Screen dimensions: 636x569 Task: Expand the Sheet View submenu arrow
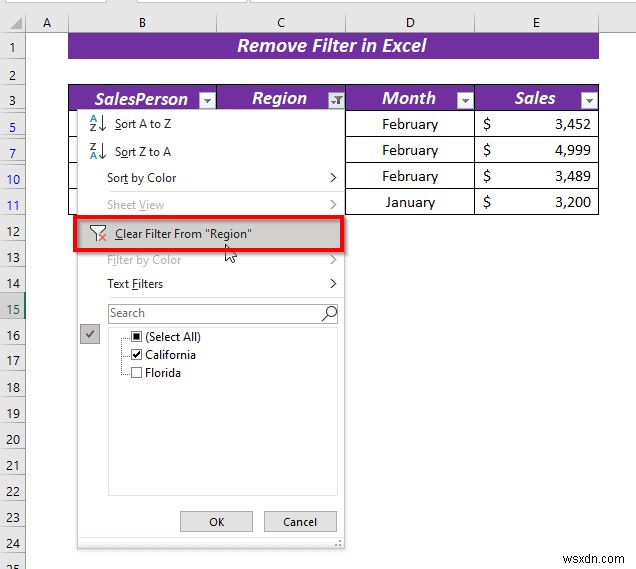pyautogui.click(x=333, y=204)
